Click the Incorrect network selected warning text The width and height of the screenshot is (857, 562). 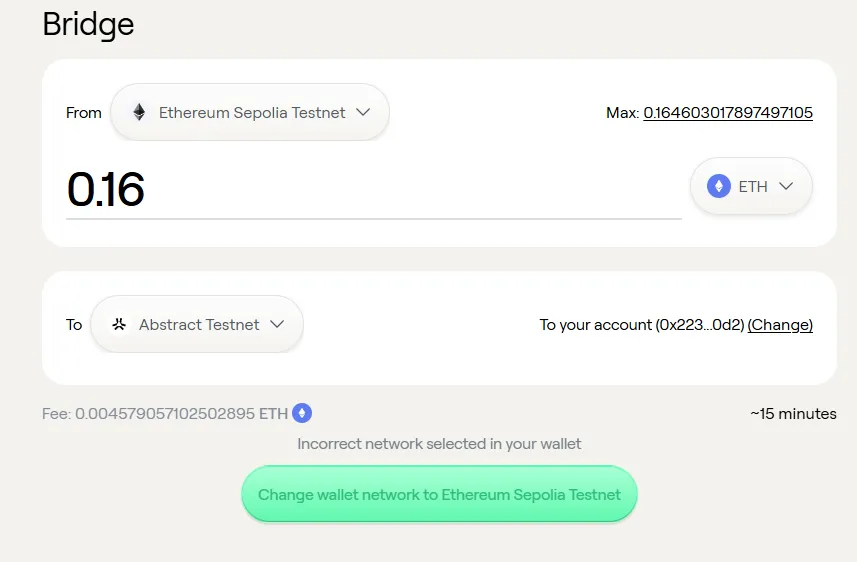[439, 443]
